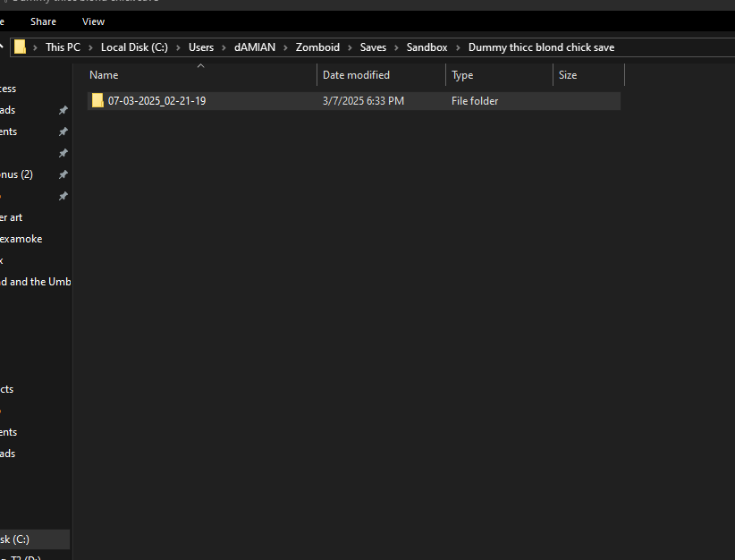Click the 3/7/2025 6:33 PM date cell
The height and width of the screenshot is (560, 735).
363,101
